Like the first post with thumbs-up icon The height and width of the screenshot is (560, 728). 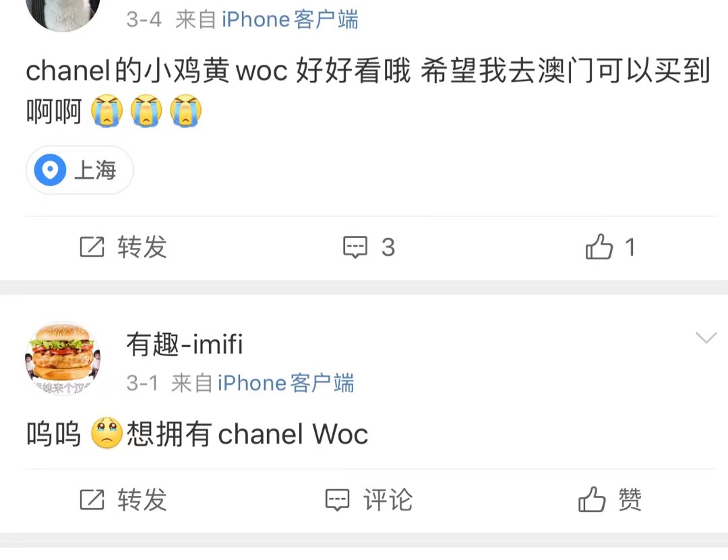coord(599,246)
